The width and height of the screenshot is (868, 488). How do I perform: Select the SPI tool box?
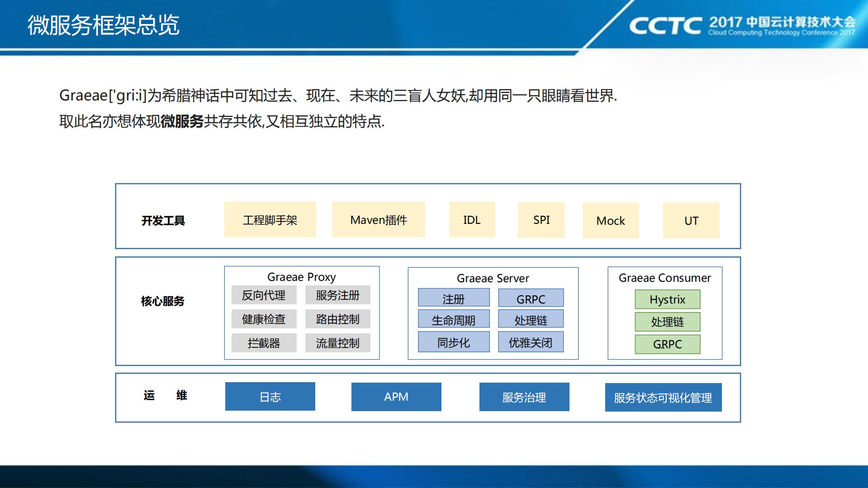(x=541, y=220)
